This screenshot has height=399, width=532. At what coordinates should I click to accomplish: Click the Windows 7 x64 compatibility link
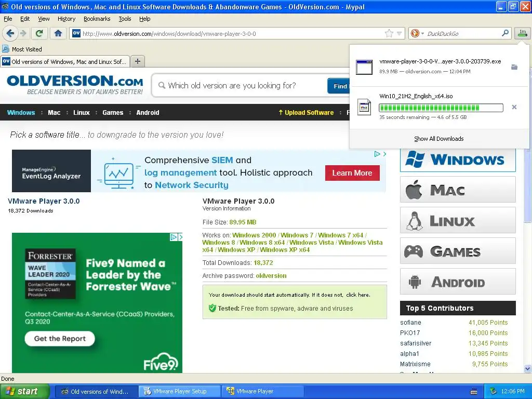pyautogui.click(x=341, y=235)
